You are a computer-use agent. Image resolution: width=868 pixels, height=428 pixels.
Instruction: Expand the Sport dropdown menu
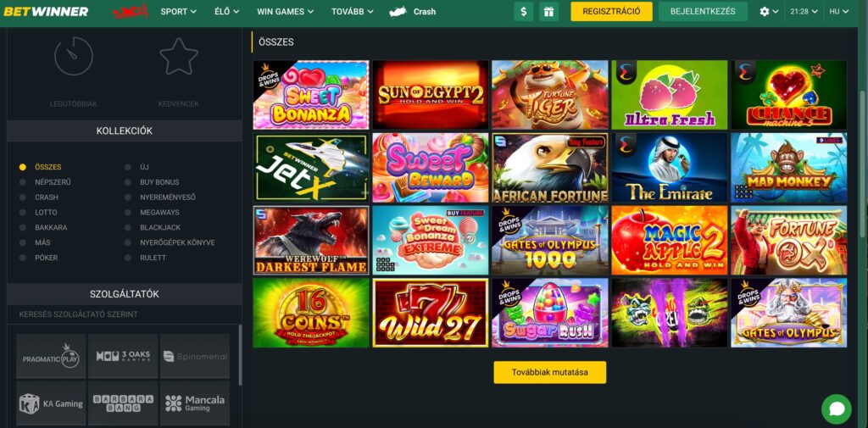(x=178, y=11)
